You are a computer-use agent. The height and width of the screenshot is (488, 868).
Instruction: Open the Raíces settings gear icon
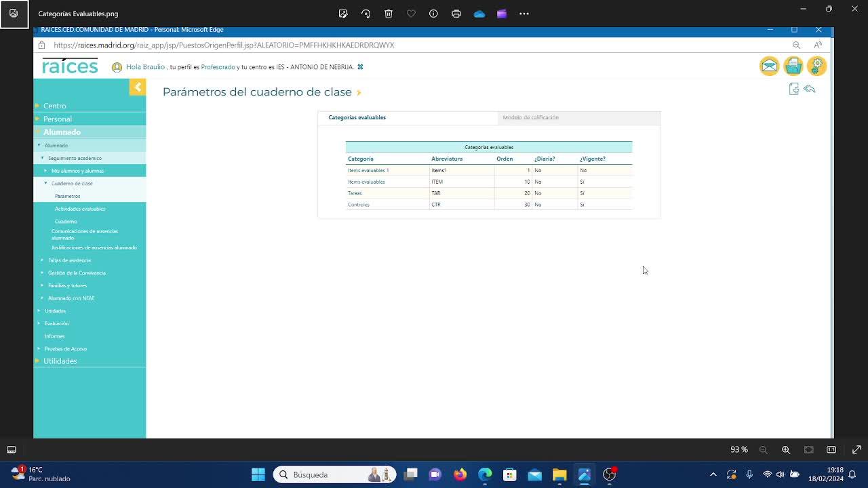click(x=816, y=66)
